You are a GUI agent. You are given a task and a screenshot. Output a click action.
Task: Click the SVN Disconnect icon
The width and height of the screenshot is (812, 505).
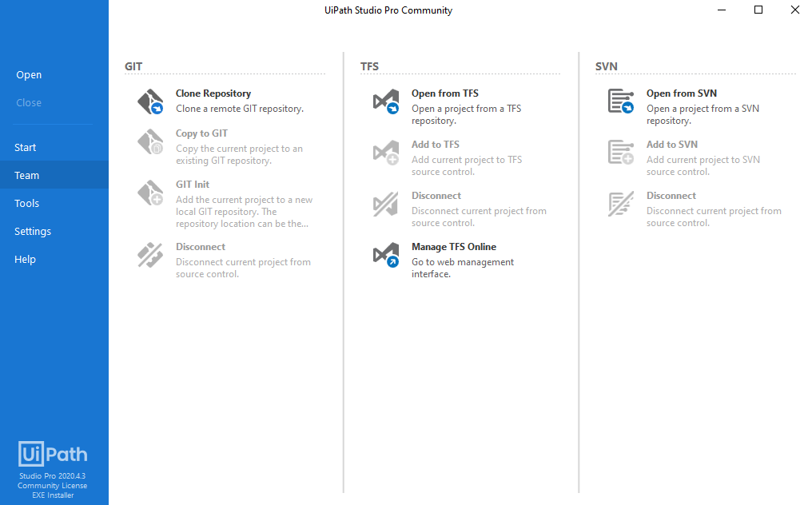point(621,204)
